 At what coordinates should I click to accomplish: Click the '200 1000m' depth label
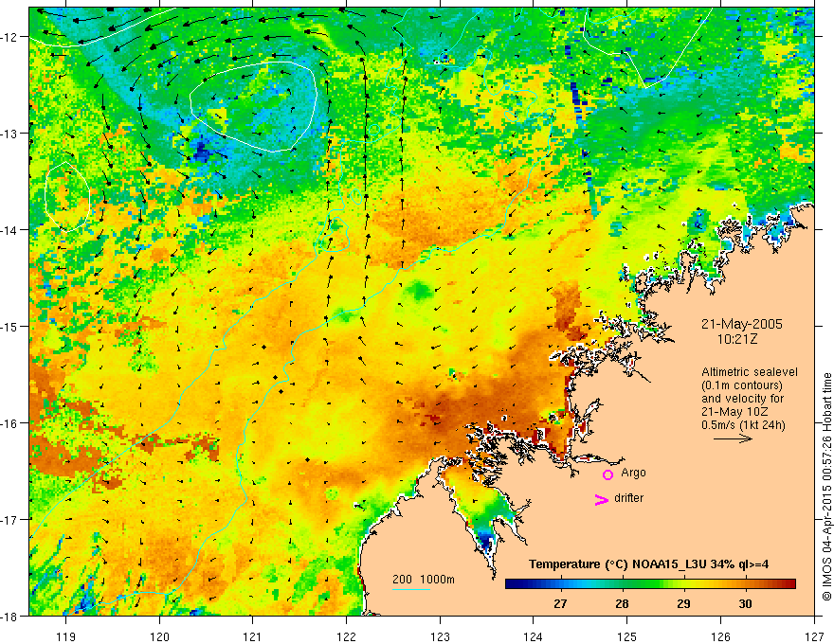424,580
